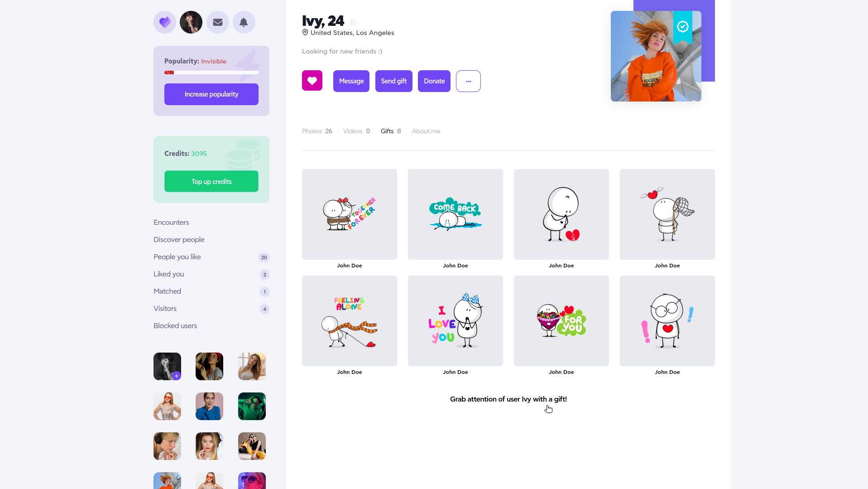Viewport: 868px width, 489px height.
Task: Open the three-dots more options button
Action: click(x=468, y=81)
